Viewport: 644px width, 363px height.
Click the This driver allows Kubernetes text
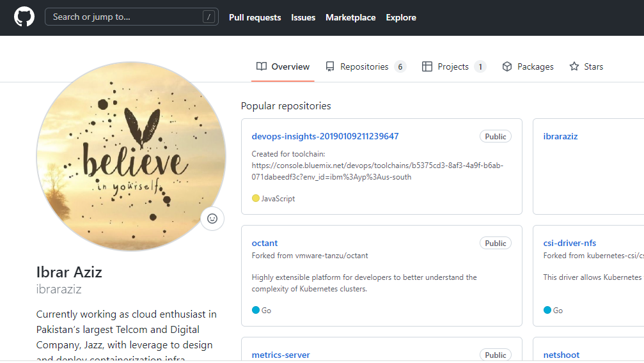point(592,277)
